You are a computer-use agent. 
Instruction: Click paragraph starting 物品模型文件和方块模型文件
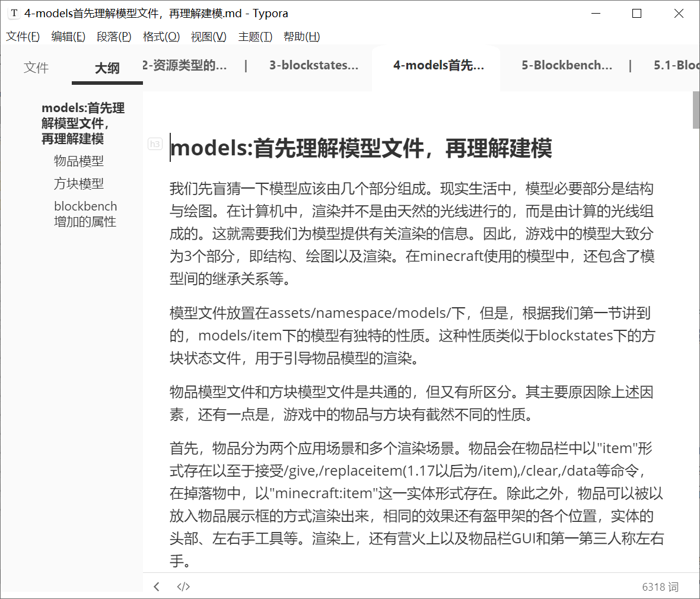411,403
